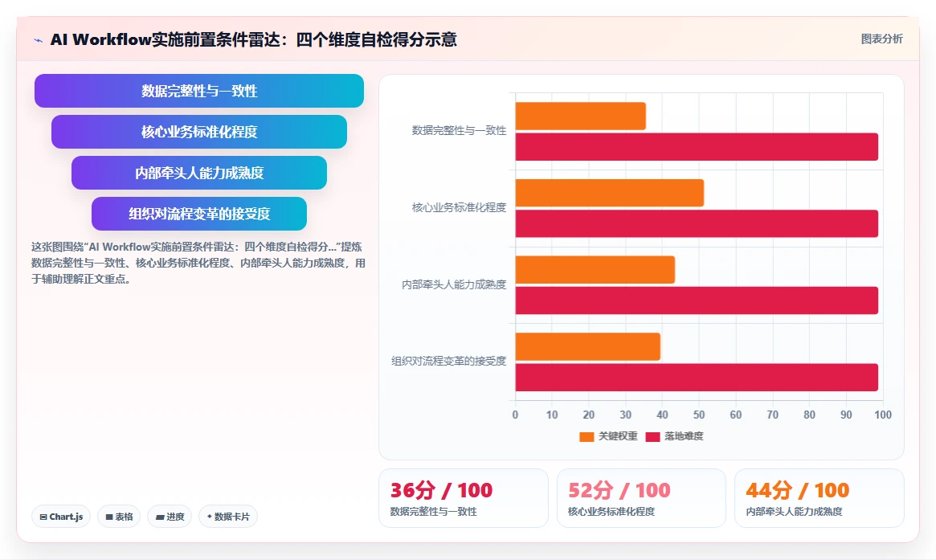Click the 数据卡片 tag chip
936x560 pixels.
click(x=228, y=517)
